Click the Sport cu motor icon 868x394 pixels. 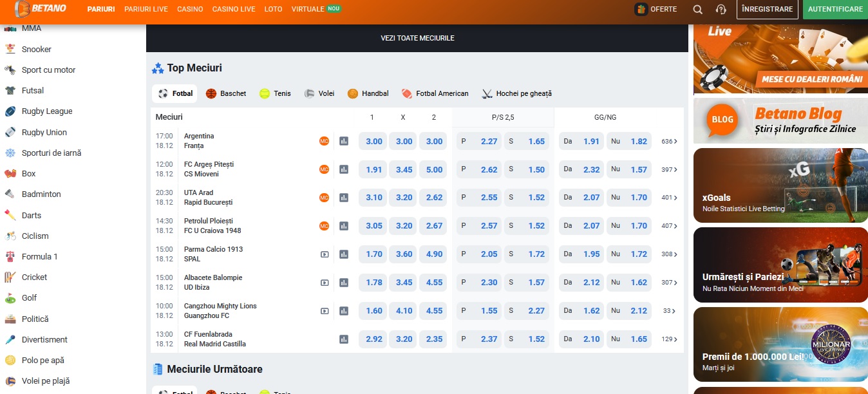[10, 70]
